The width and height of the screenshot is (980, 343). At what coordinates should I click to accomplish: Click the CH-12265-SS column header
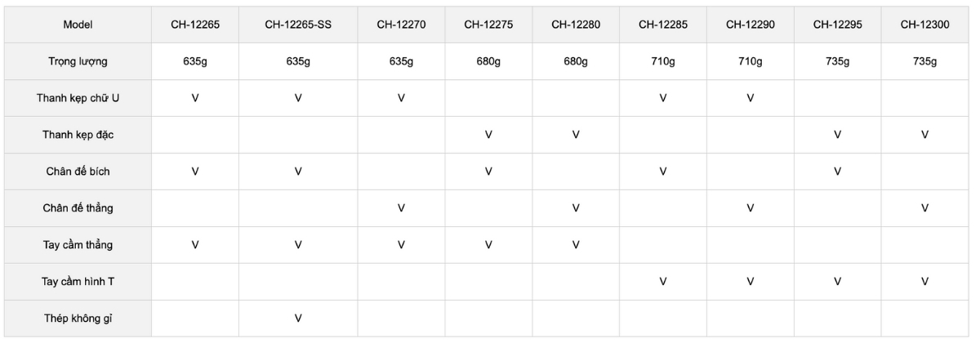coord(298,24)
